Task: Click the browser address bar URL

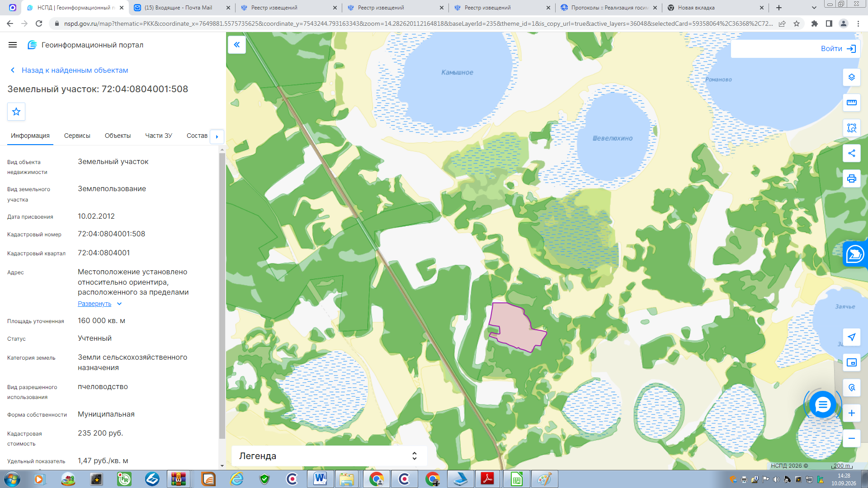Action: coord(418,23)
